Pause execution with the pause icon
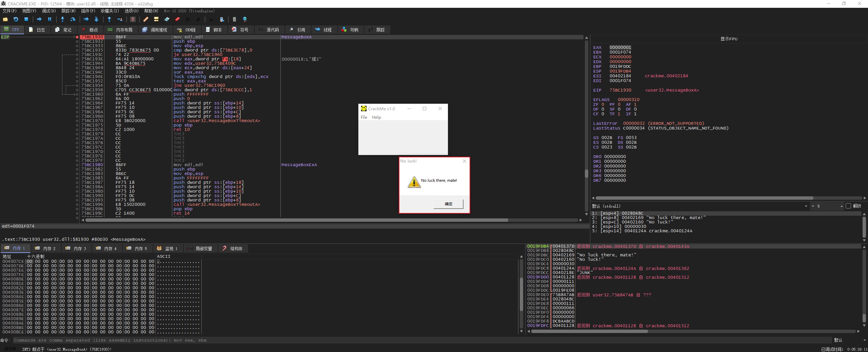 50,19
